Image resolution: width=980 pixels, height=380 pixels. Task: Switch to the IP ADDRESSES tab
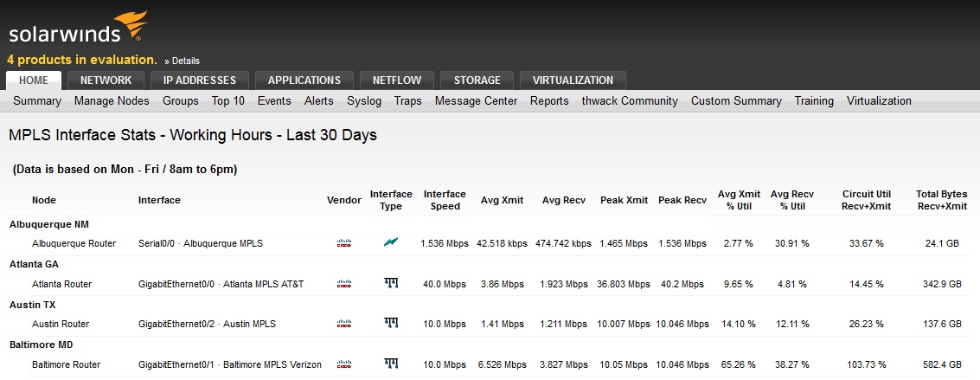coord(200,80)
